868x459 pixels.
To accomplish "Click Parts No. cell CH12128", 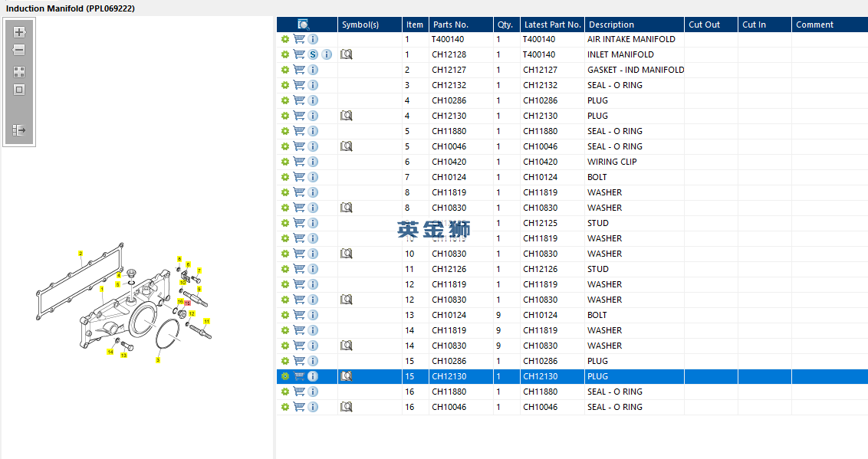I will [x=461, y=54].
